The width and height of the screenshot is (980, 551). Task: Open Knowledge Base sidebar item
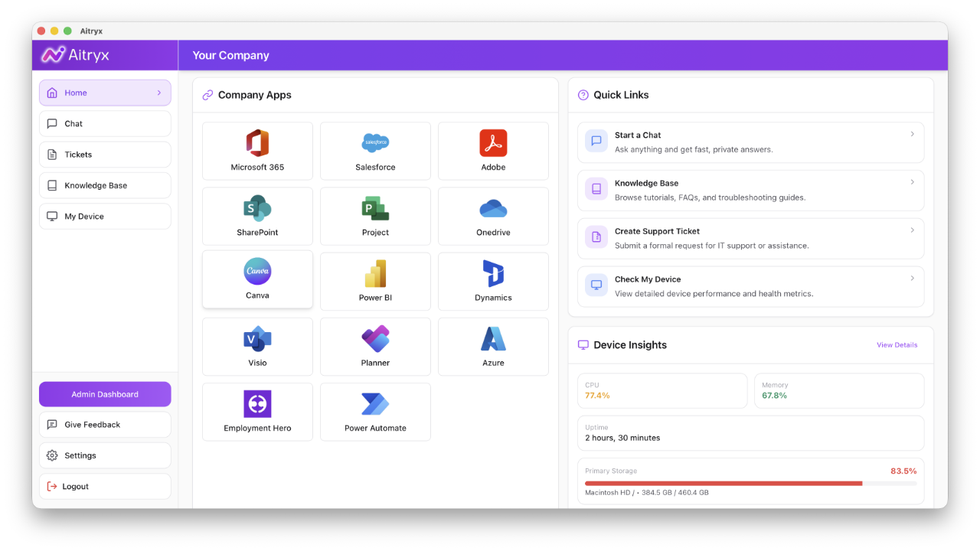pos(105,185)
